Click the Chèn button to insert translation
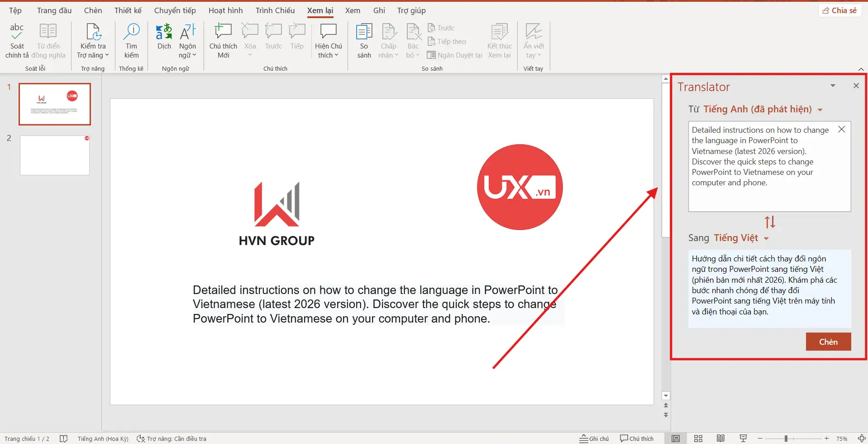The height and width of the screenshot is (444, 868). [828, 342]
